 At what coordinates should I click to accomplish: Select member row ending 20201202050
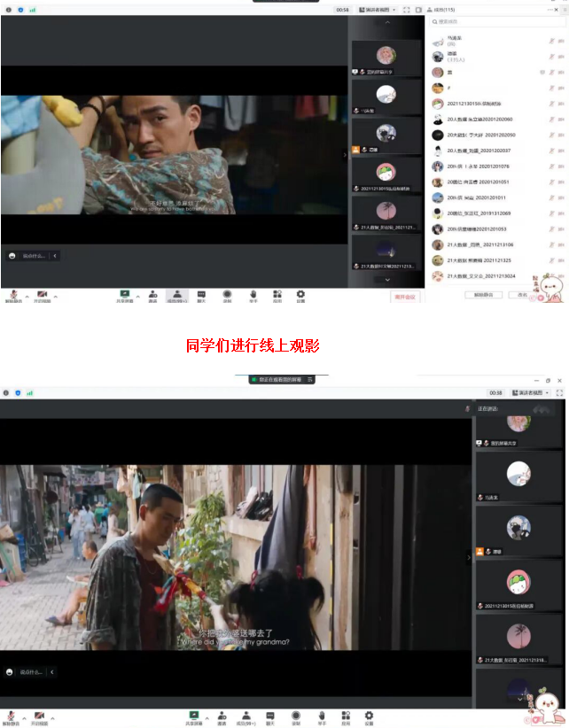click(497, 136)
